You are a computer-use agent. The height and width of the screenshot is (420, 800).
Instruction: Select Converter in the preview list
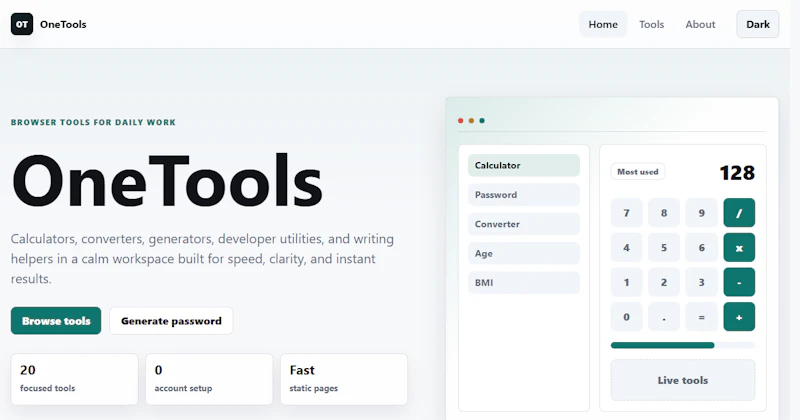pyautogui.click(x=524, y=224)
